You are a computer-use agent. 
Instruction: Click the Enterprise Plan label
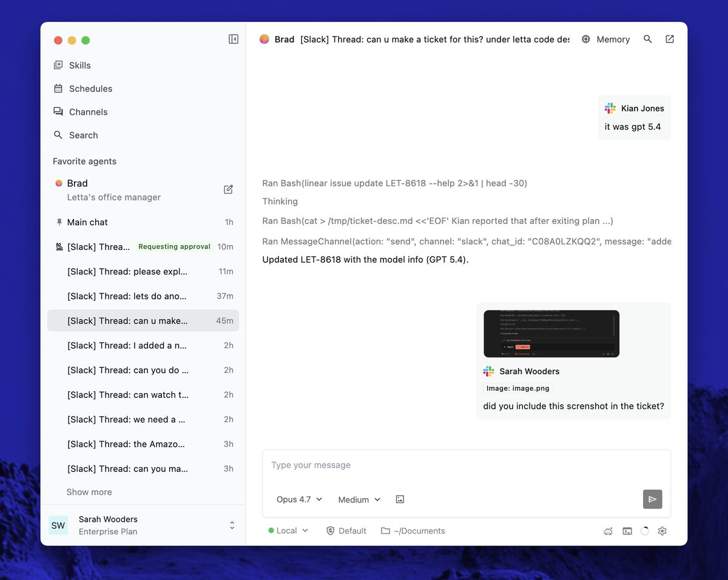click(x=108, y=531)
